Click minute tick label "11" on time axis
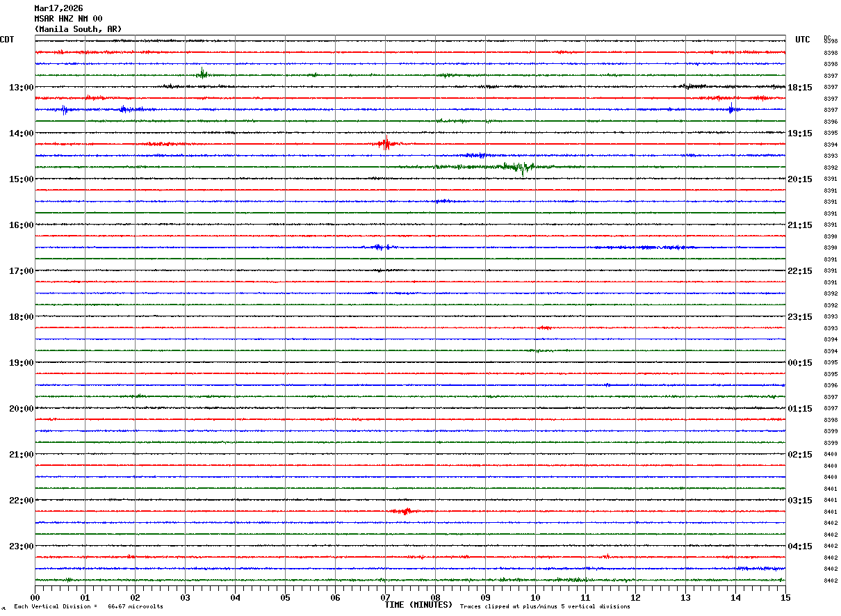 coord(585,597)
